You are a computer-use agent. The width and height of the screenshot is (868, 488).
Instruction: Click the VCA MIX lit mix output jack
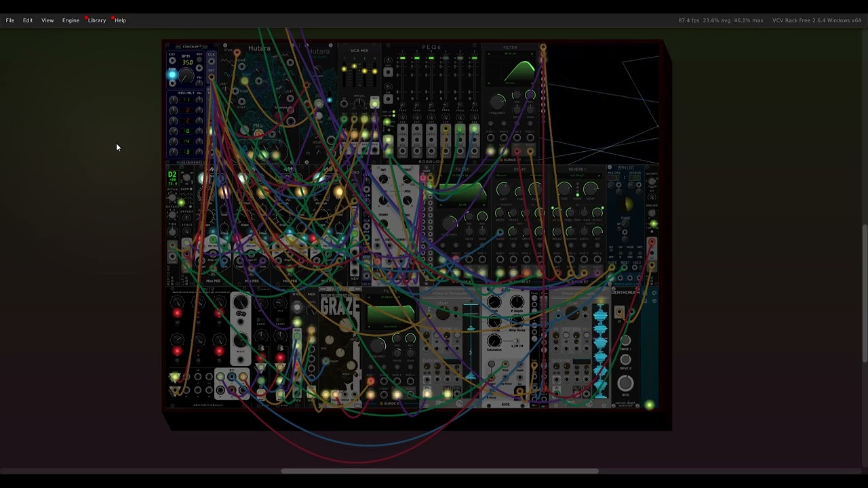coord(374,104)
